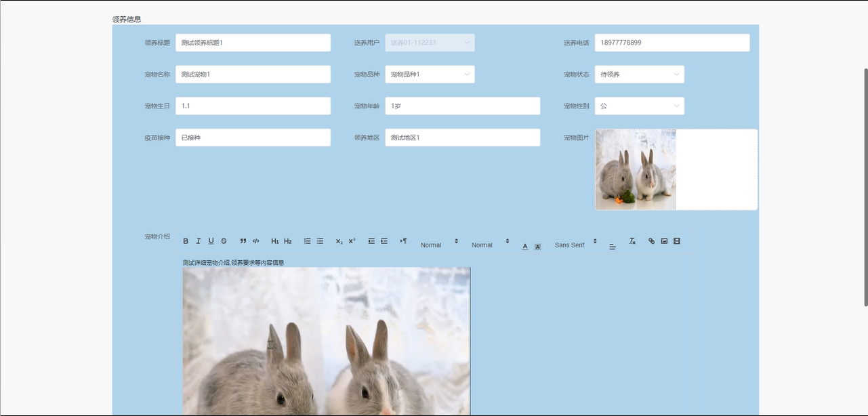Toggle italic formatting in the editor
Image resolution: width=868 pixels, height=416 pixels.
pyautogui.click(x=199, y=241)
